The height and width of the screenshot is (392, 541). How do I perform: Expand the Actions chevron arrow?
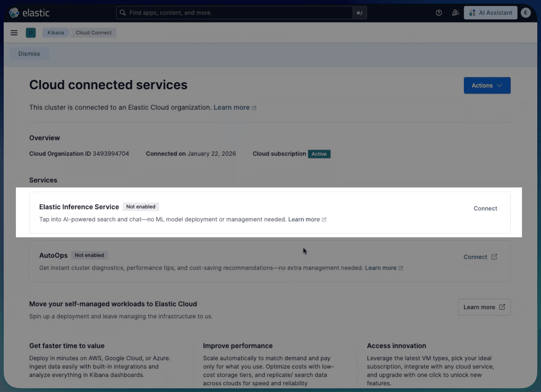point(499,85)
